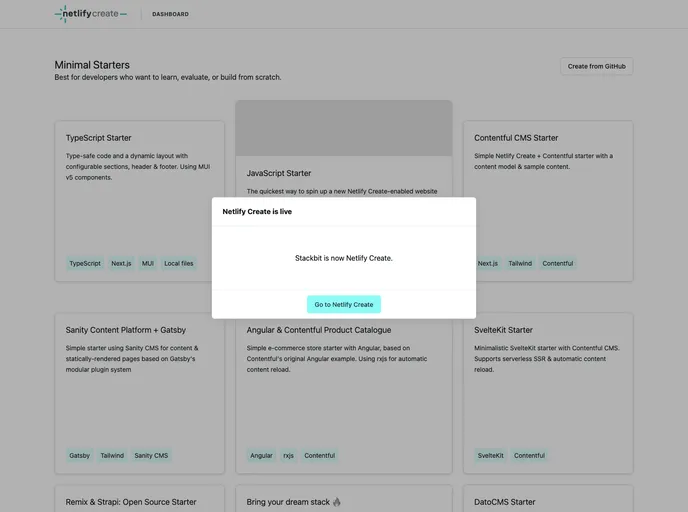This screenshot has height=512, width=688.
Task: Select the Local files tag chip
Action: (179, 264)
